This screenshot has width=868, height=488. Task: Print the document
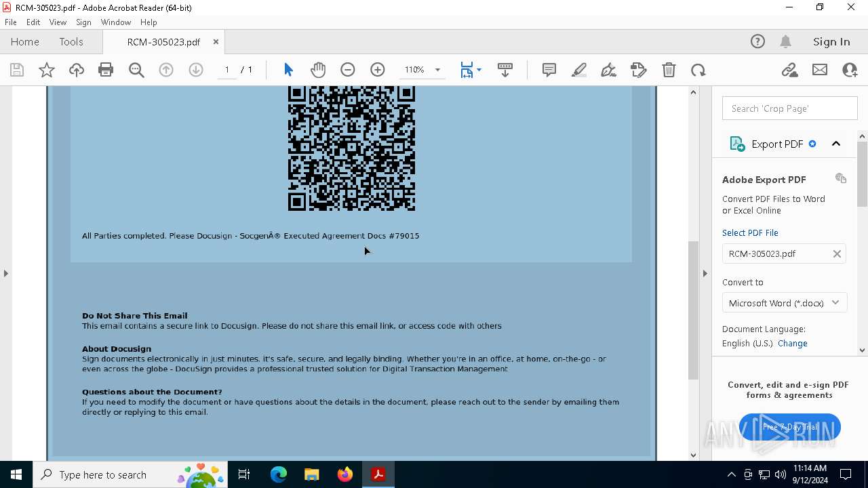(106, 70)
